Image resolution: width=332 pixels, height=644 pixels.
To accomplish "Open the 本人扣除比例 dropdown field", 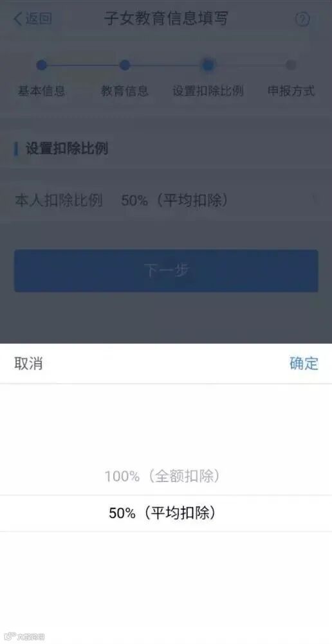I will click(166, 201).
